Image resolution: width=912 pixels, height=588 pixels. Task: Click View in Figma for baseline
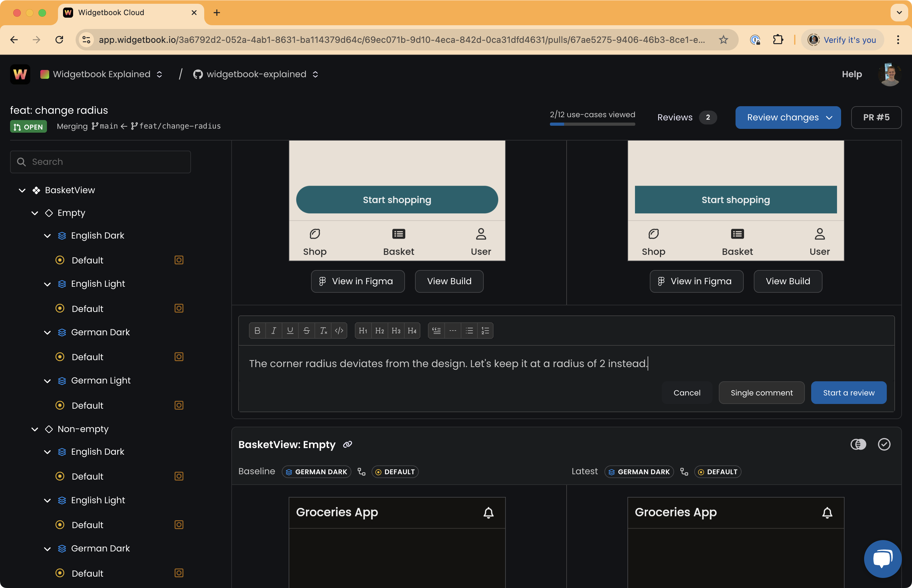pyautogui.click(x=357, y=281)
